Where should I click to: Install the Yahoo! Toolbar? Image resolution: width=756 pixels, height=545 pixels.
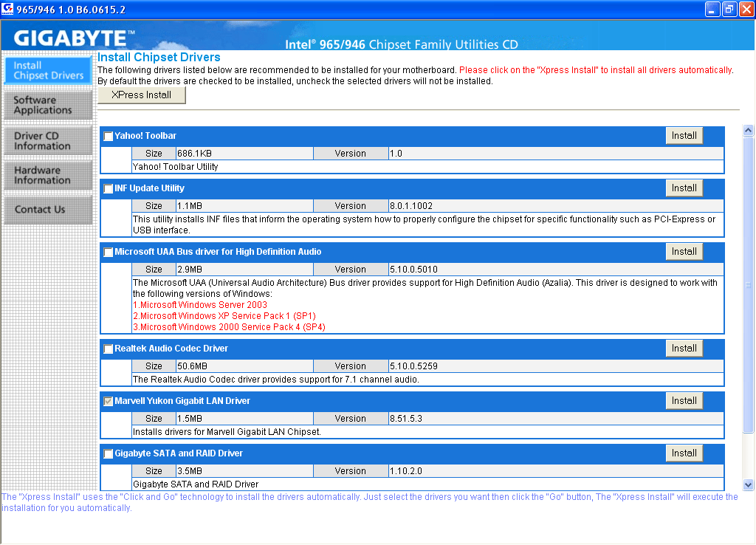pyautogui.click(x=684, y=136)
